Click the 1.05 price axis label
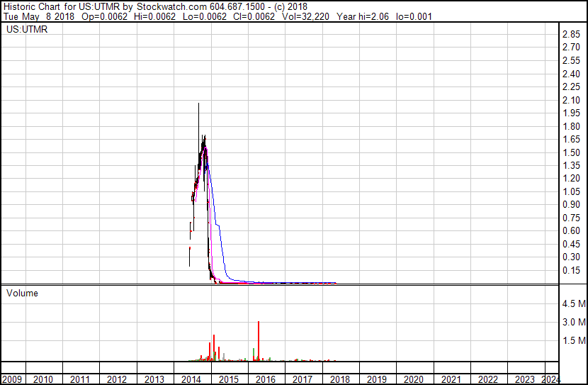Image resolution: width=588 pixels, height=385 pixels. (570, 191)
